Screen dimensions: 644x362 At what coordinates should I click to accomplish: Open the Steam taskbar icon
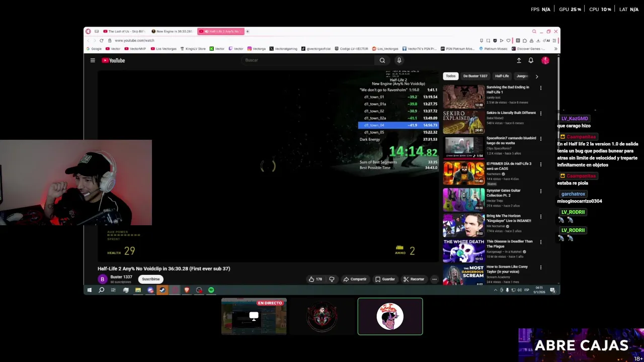tap(162, 290)
